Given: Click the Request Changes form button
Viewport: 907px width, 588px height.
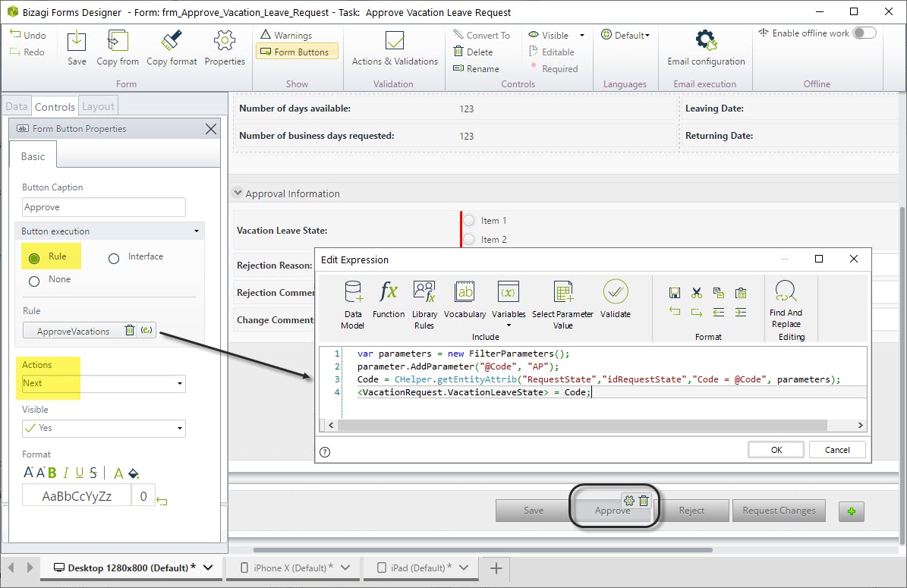Looking at the screenshot, I should [779, 511].
